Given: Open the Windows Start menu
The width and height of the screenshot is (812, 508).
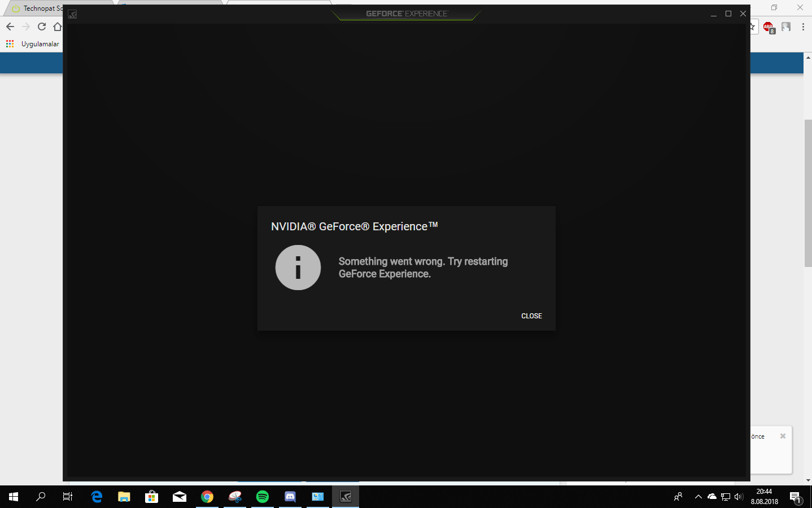Looking at the screenshot, I should click(x=12, y=497).
